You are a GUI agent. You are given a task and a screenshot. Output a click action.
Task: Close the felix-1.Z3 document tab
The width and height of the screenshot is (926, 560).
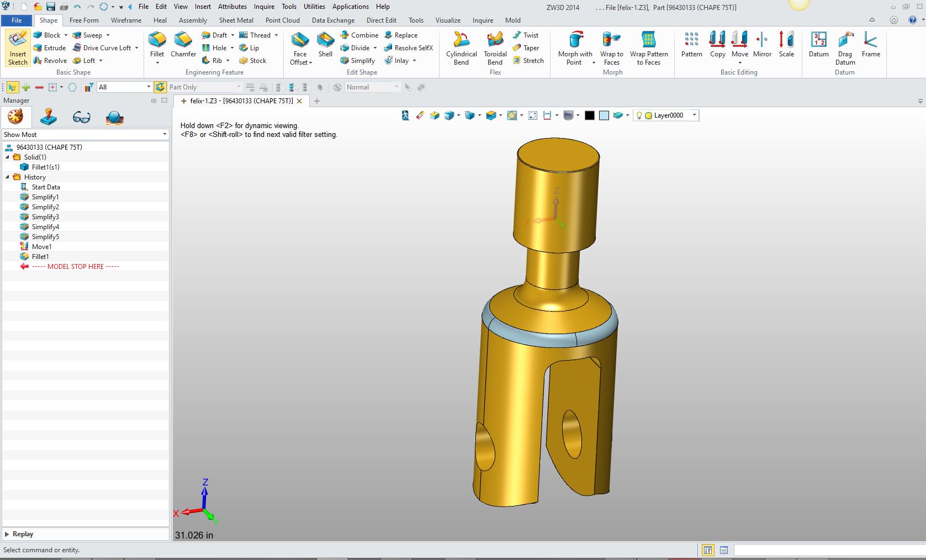tap(299, 101)
